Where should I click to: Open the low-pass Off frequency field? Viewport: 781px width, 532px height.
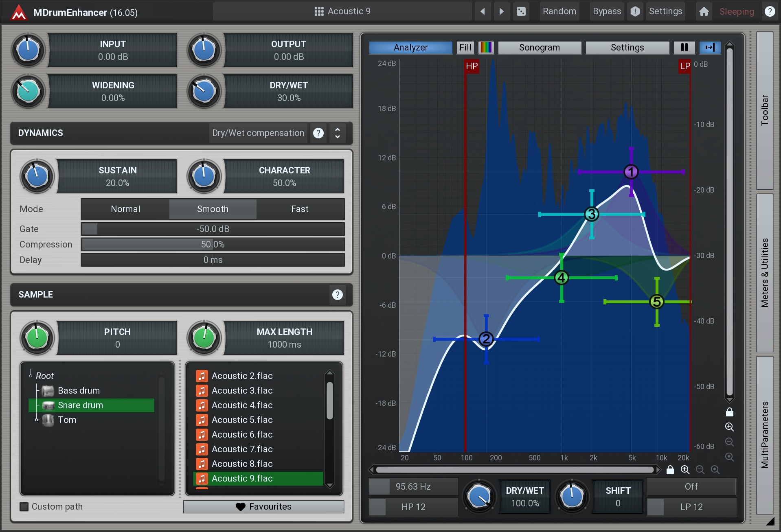(691, 487)
